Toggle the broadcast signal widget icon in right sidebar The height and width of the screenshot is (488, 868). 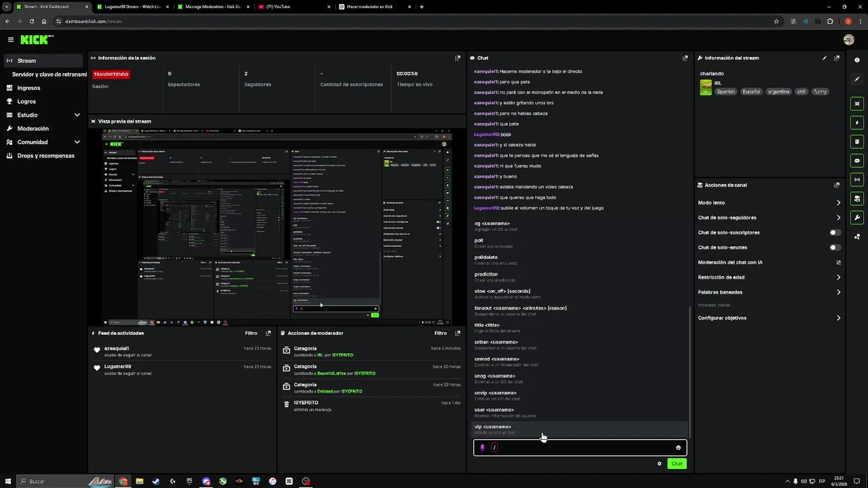point(857,180)
